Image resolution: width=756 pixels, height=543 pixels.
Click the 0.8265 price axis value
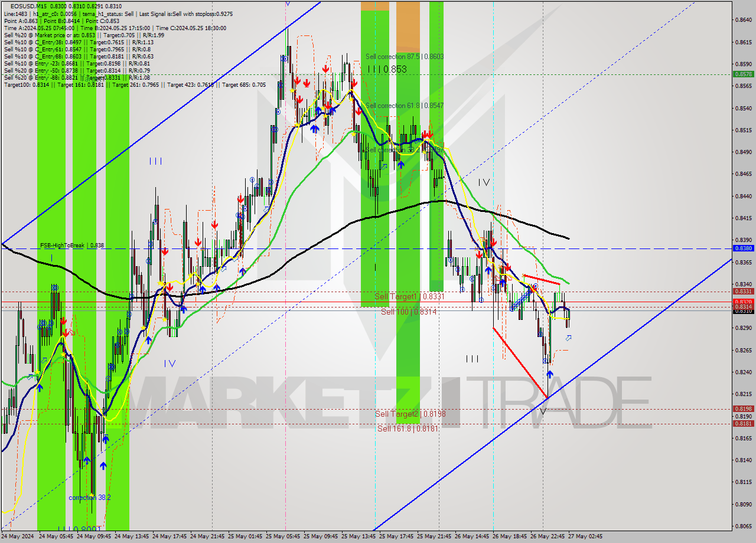tap(743, 350)
